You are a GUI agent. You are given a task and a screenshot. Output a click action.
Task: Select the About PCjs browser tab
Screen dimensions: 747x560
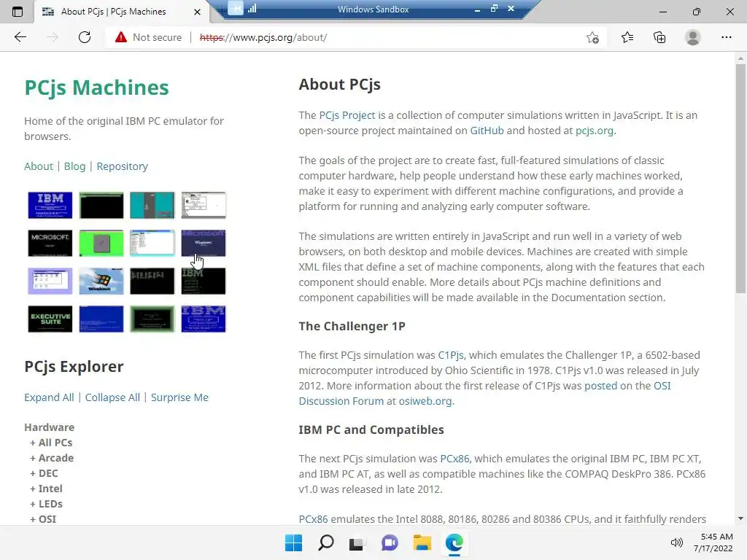pos(113,12)
